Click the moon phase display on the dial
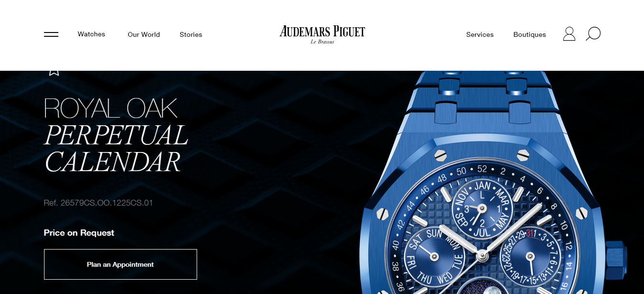644x294 pixels. (x=482, y=287)
